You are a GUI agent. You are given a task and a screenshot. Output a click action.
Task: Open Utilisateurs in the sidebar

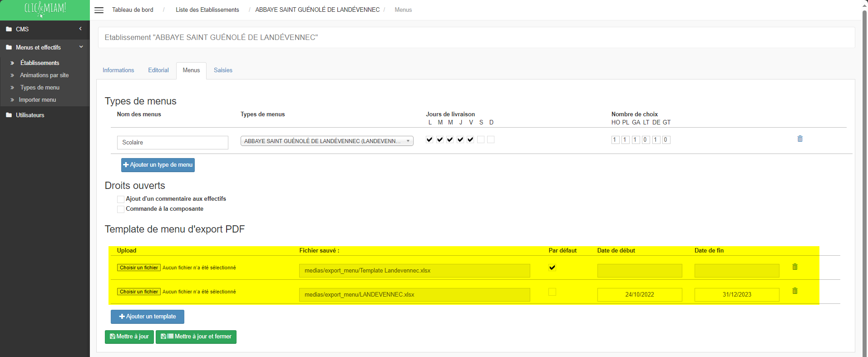[30, 115]
